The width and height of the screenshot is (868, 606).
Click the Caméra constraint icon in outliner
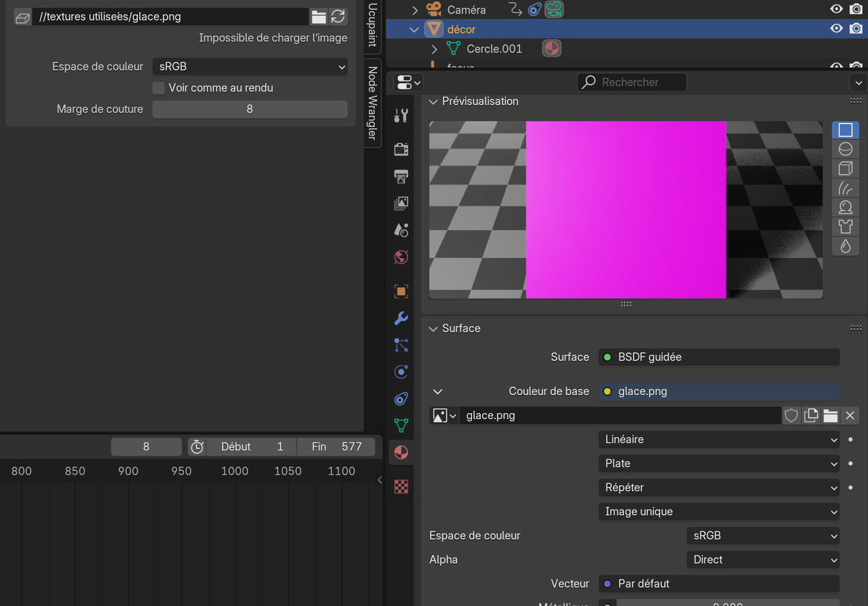[x=535, y=10]
